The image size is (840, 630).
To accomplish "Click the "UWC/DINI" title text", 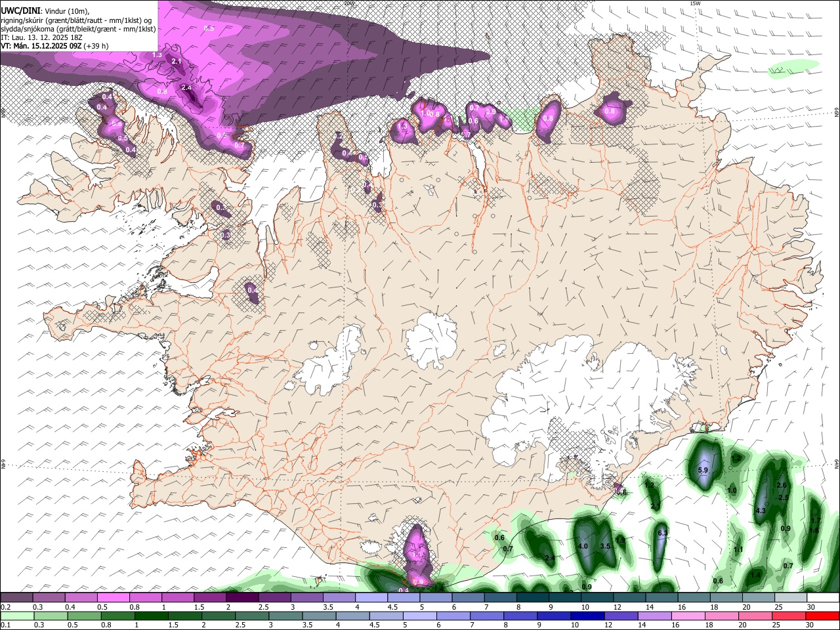I will coord(19,11).
